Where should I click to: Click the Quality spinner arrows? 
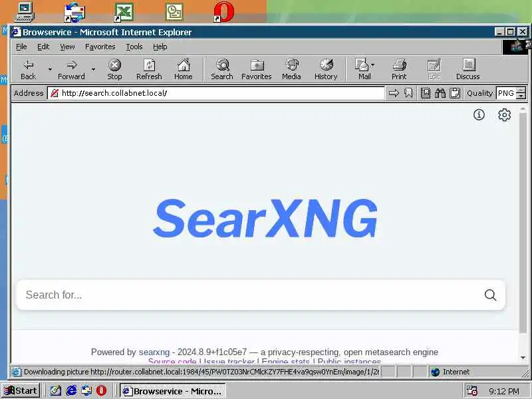pos(521,93)
